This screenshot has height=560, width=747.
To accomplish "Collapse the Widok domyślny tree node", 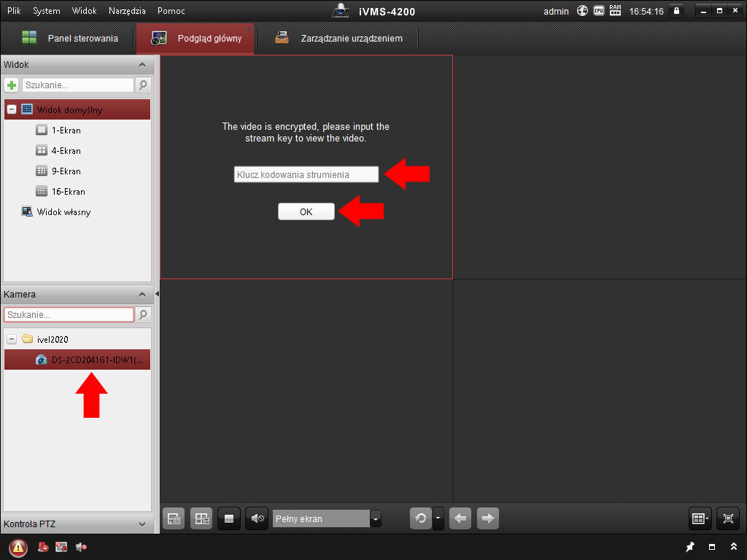I will coord(12,110).
